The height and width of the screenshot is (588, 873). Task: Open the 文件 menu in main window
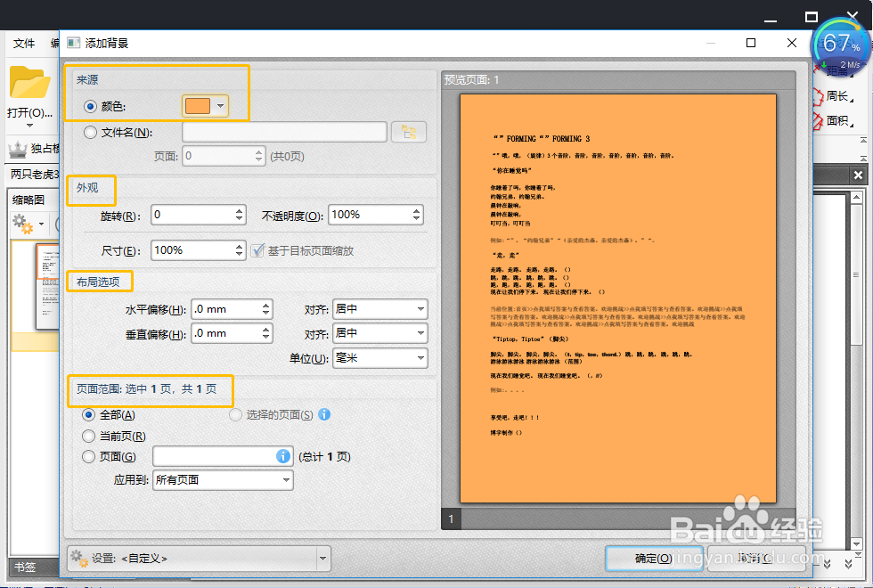coord(24,44)
